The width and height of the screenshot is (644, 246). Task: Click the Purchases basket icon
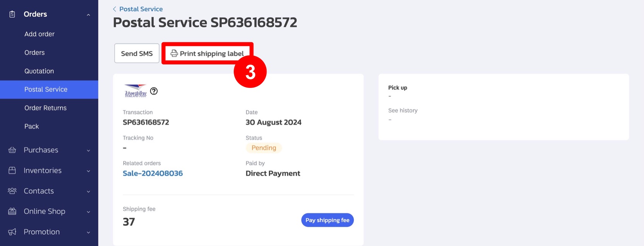(x=12, y=150)
